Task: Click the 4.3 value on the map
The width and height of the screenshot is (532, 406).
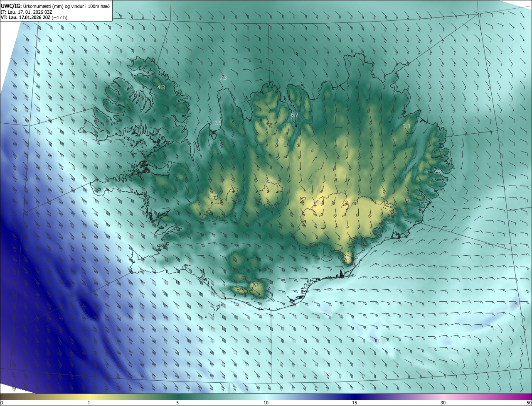Action: (x=161, y=88)
